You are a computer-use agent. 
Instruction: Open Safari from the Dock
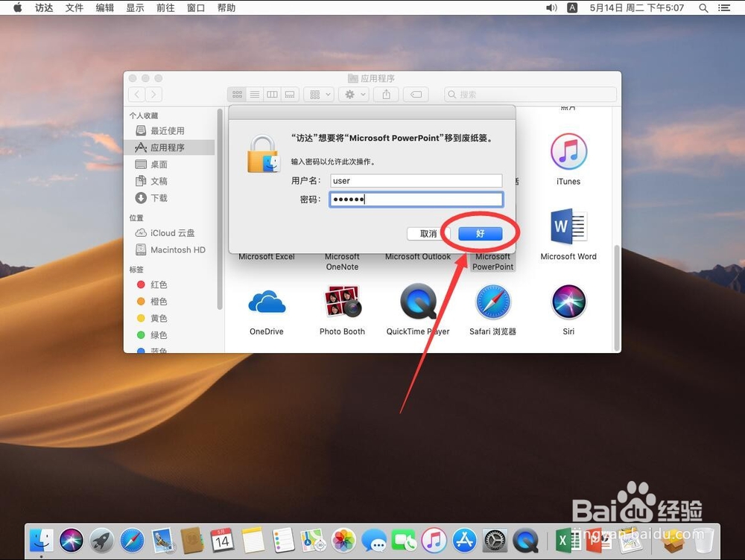[x=132, y=540]
